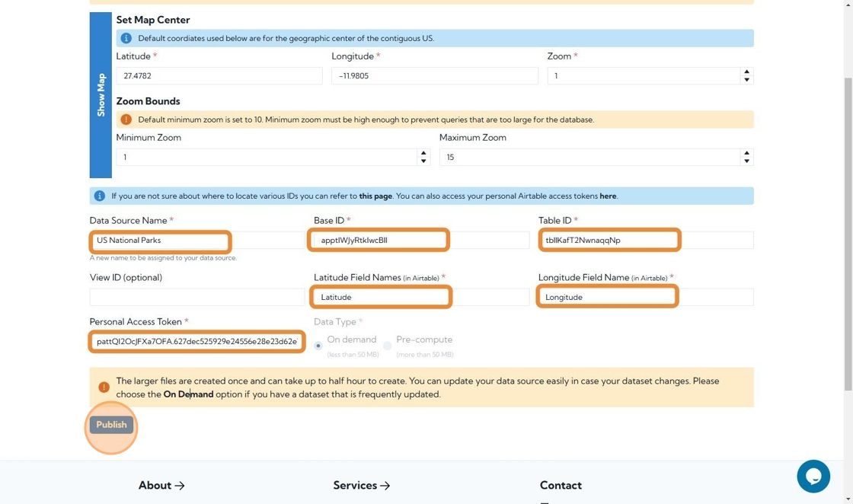
Task: Decrease Maximum Zoom with down arrow
Action: point(747,161)
